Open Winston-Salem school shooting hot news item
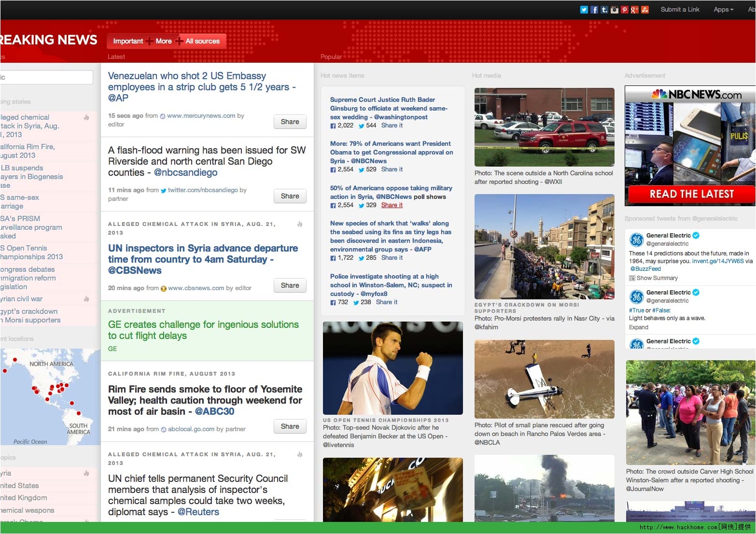 tap(391, 285)
